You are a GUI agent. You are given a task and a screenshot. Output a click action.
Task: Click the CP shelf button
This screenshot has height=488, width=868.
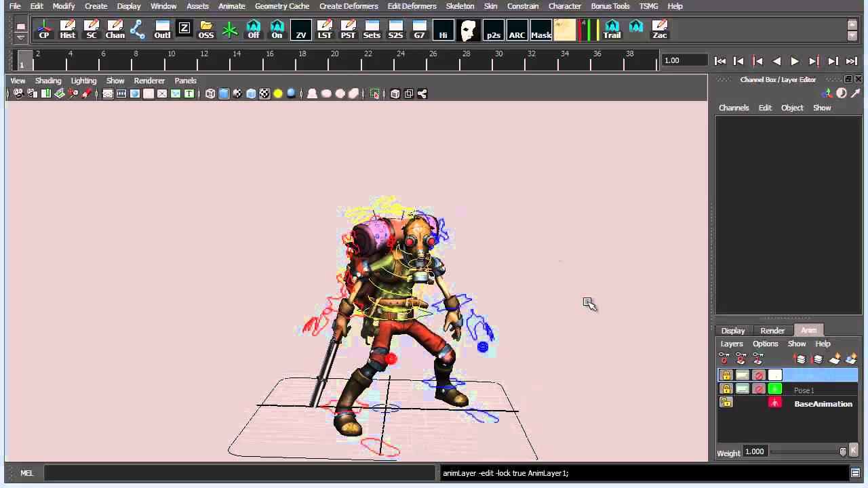click(x=44, y=30)
